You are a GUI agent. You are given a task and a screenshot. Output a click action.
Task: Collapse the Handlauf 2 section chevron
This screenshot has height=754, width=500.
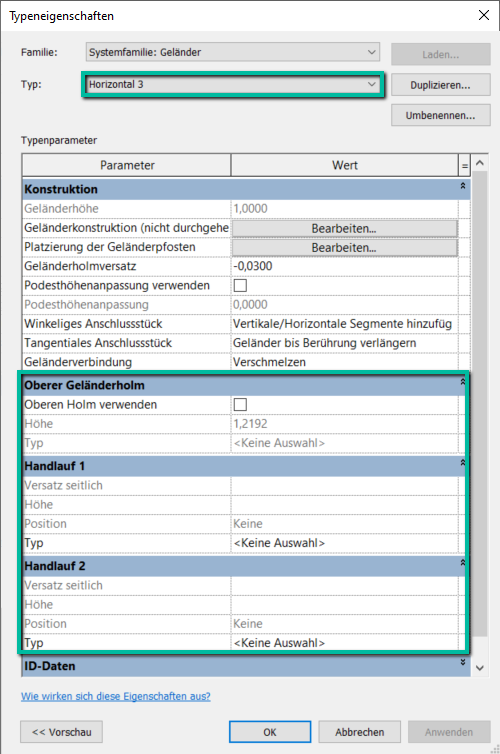click(x=462, y=563)
